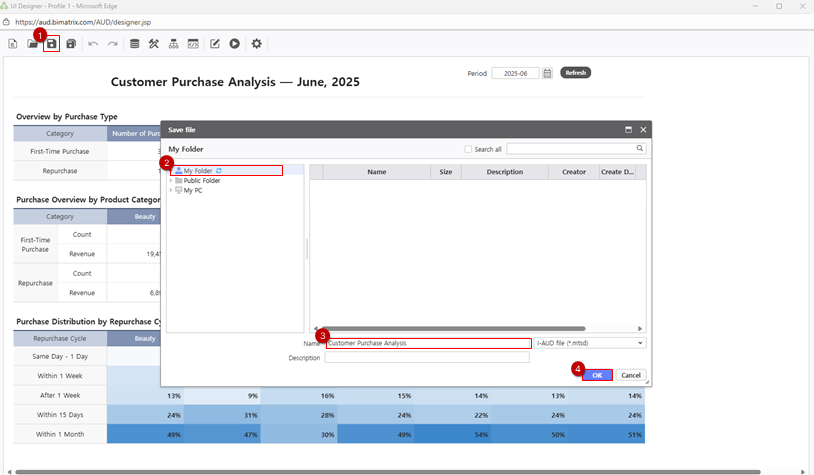Click the search magnifier in Save file dialog
This screenshot has height=475, width=814.
[640, 148]
